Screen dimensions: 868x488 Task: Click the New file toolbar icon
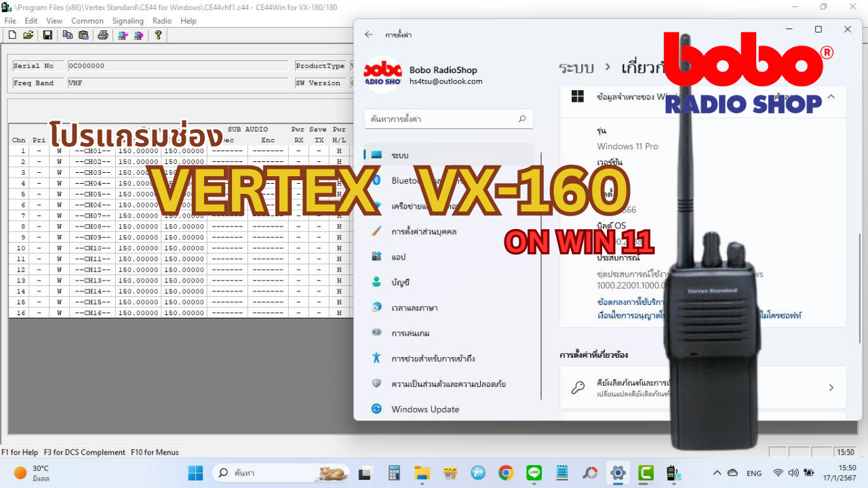tap(12, 35)
